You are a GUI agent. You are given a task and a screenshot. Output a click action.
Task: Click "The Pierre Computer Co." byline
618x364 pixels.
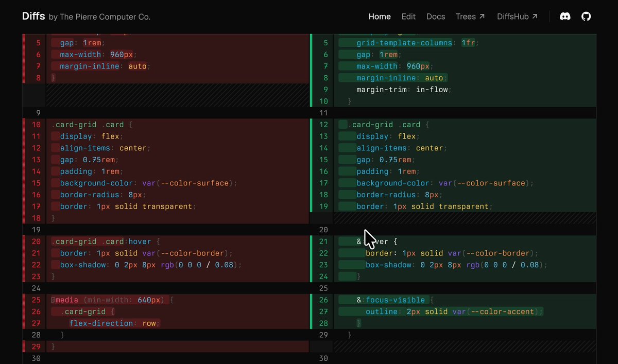pyautogui.click(x=105, y=17)
